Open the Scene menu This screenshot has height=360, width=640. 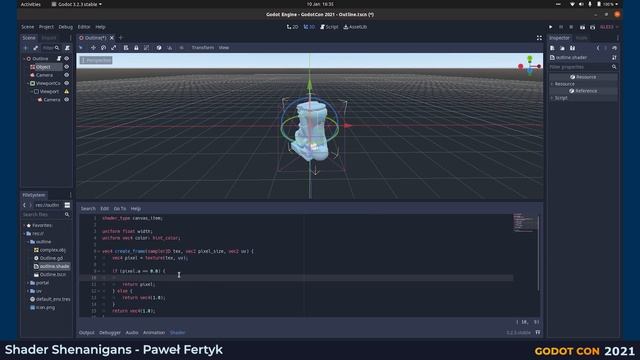pos(28,27)
